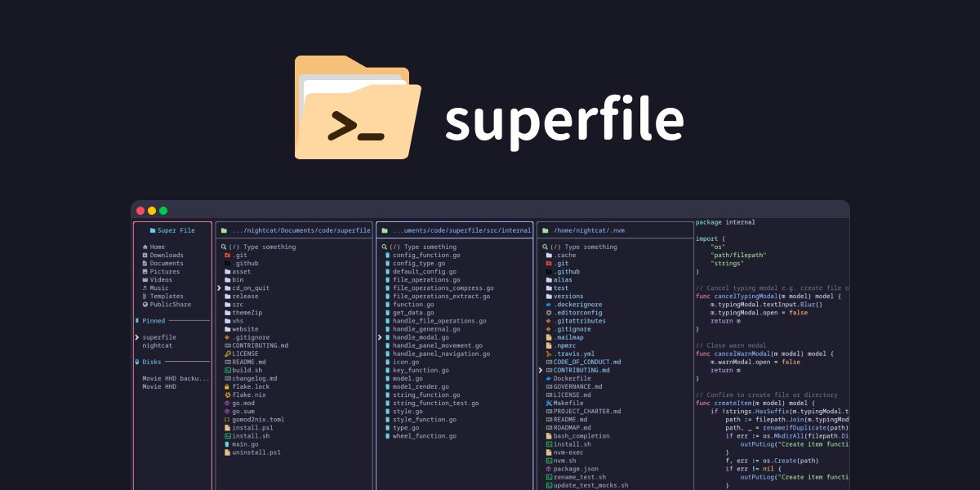Select the Movie HHD disk entry

(x=159, y=386)
